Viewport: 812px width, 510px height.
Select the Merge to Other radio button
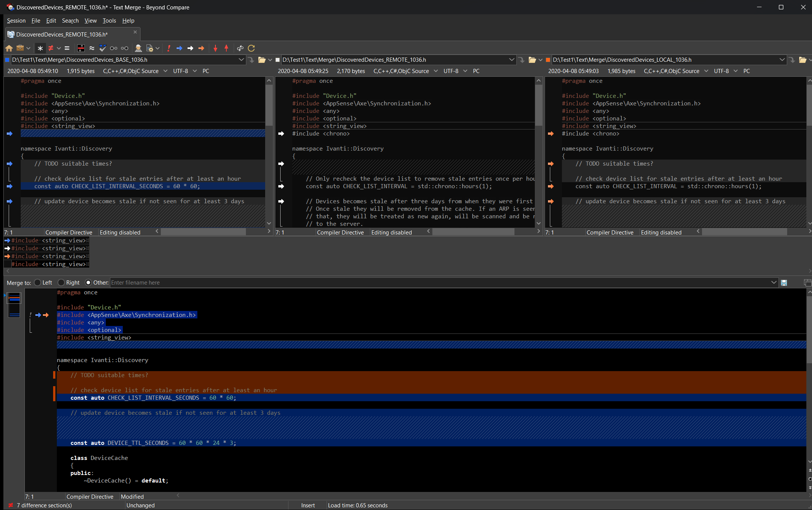click(89, 283)
